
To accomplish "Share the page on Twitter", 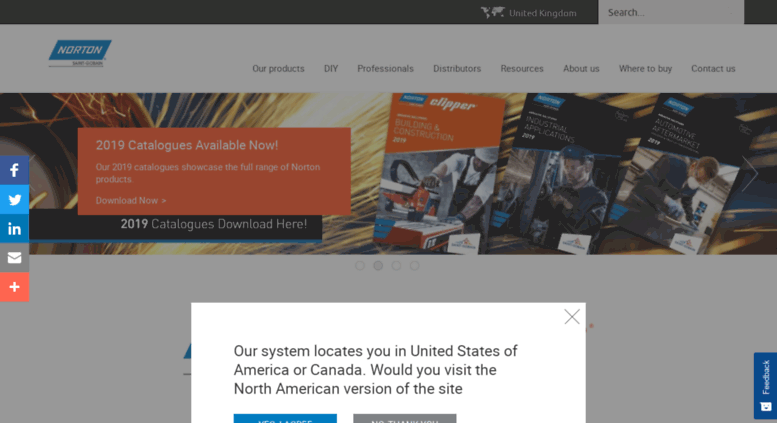I will tap(14, 200).
